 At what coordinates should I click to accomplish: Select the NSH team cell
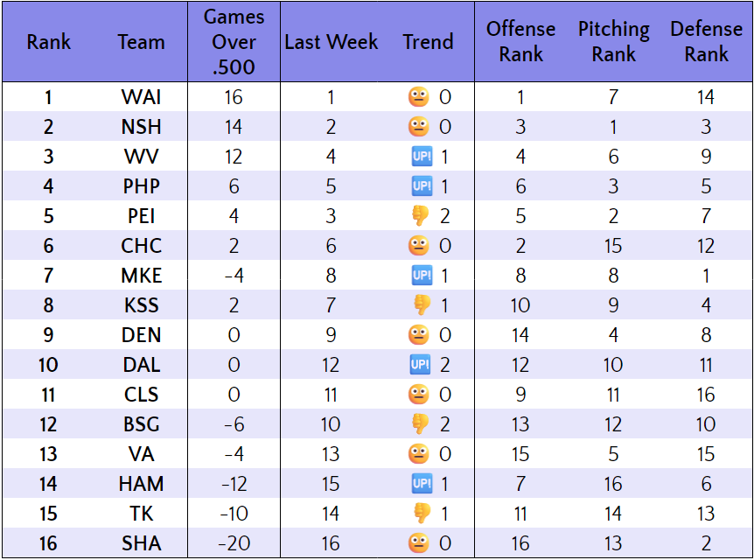click(x=141, y=127)
